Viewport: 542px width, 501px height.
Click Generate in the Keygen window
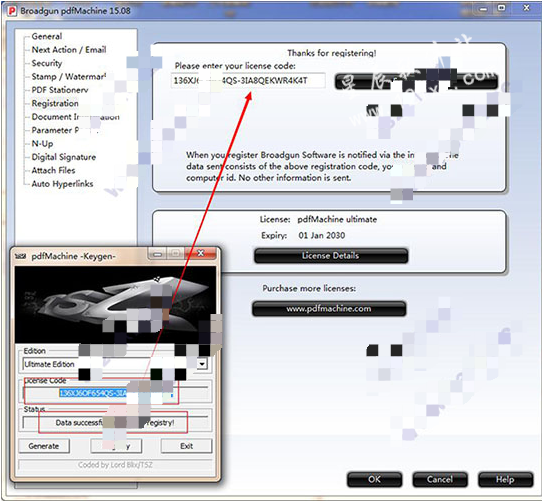[44, 446]
